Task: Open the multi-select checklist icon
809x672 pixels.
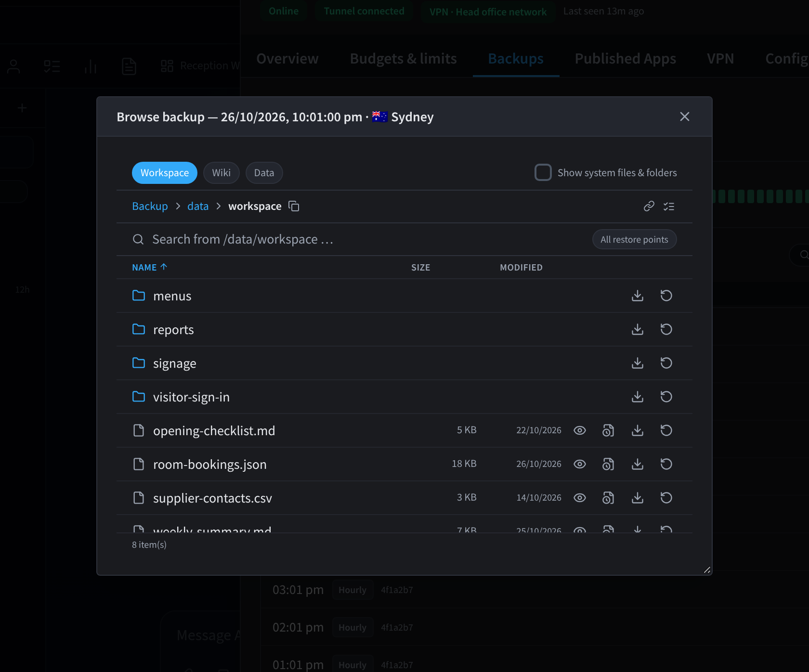Action: click(x=669, y=206)
